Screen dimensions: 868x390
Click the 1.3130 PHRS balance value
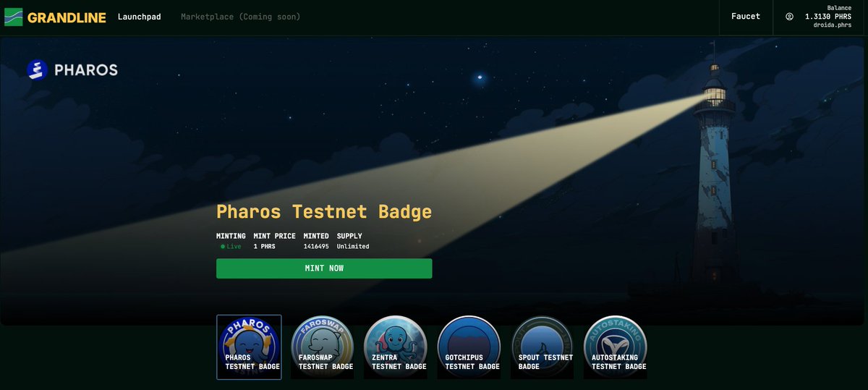pyautogui.click(x=827, y=16)
